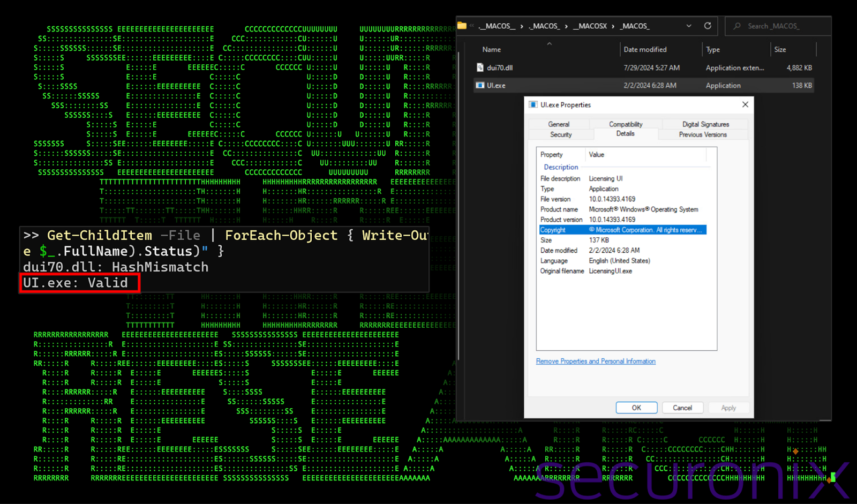Click OK in the Properties dialog

pyautogui.click(x=636, y=408)
